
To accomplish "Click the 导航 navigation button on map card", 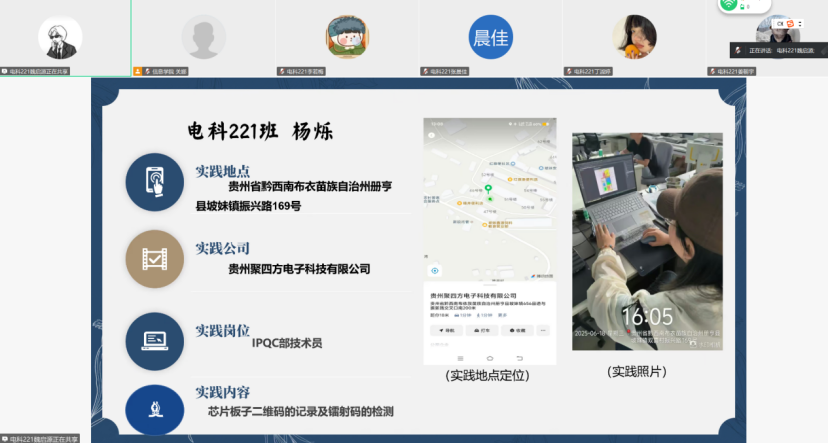I will pos(447,329).
